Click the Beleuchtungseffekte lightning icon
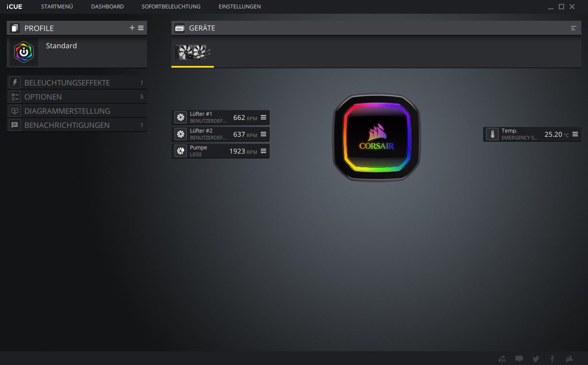The height and width of the screenshot is (365, 588). click(x=15, y=83)
